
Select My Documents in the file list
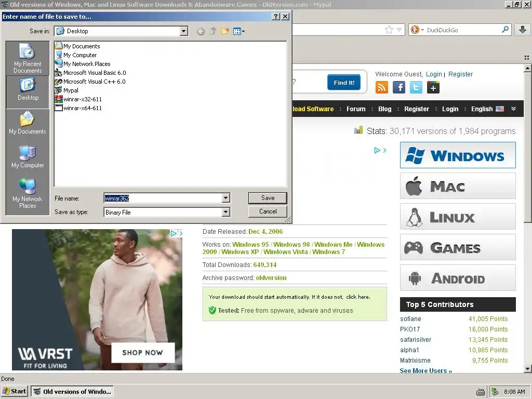(x=78, y=46)
